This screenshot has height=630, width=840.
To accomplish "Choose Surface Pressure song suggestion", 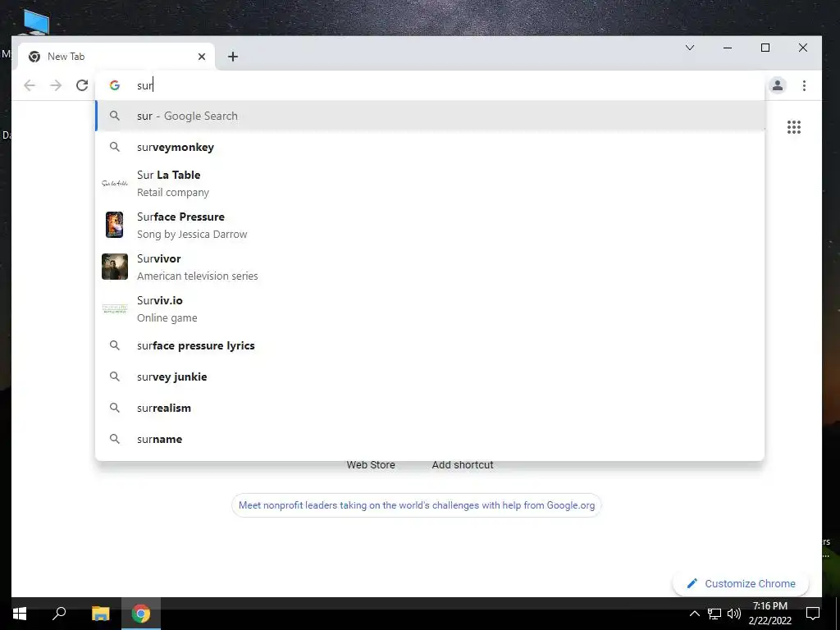I will [430, 225].
